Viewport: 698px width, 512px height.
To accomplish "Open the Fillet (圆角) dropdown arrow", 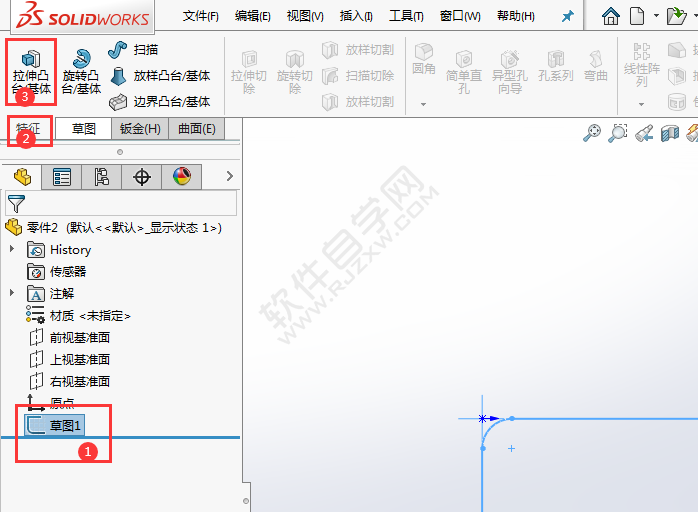I will 423,104.
